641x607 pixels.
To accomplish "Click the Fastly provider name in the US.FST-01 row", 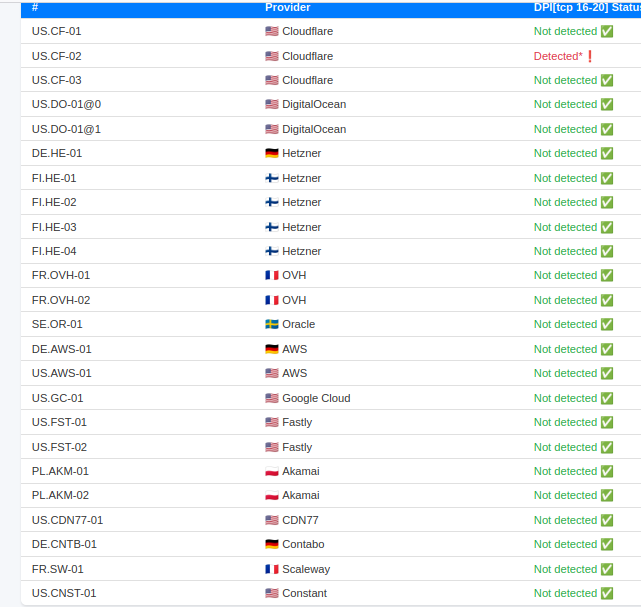I will (x=297, y=423).
